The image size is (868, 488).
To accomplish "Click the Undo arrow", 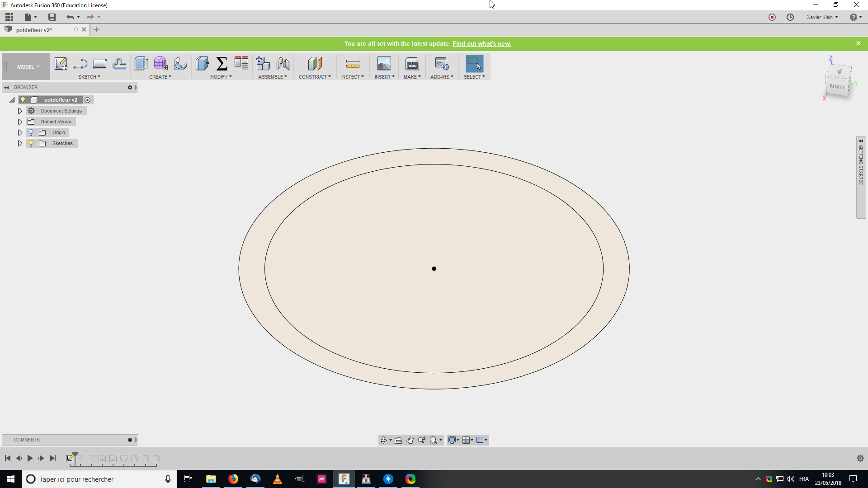I will [70, 17].
